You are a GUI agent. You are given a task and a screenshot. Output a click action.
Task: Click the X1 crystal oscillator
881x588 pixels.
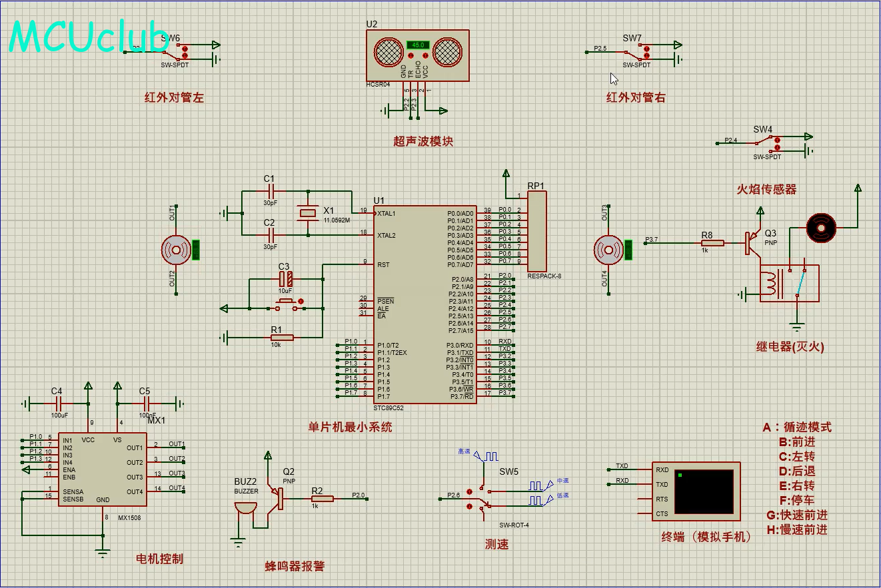(308, 213)
